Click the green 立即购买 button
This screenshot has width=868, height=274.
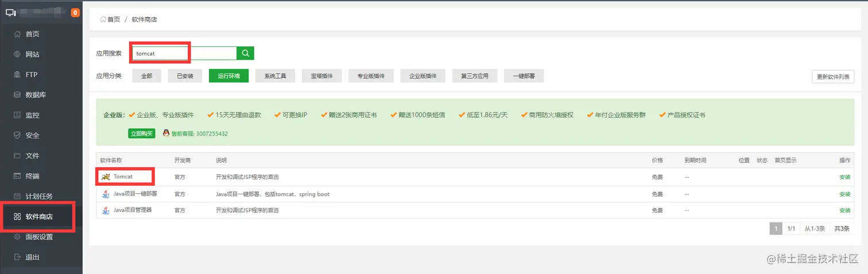pos(141,134)
